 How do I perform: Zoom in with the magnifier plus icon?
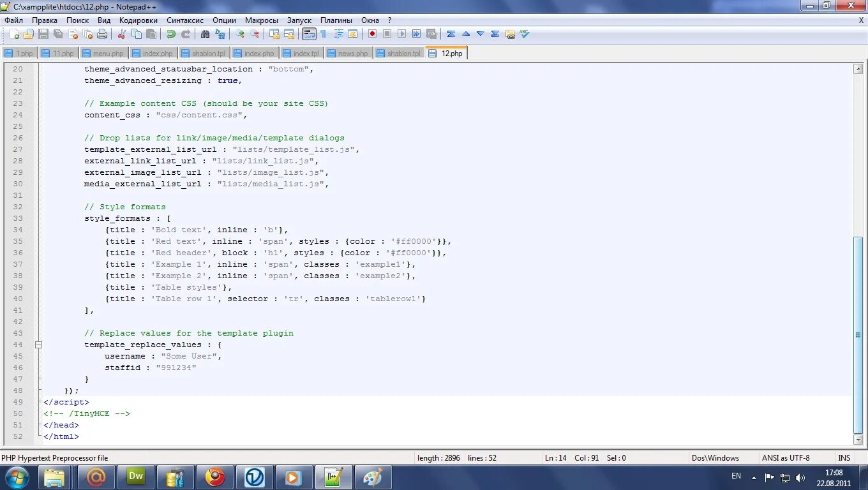[x=239, y=34]
